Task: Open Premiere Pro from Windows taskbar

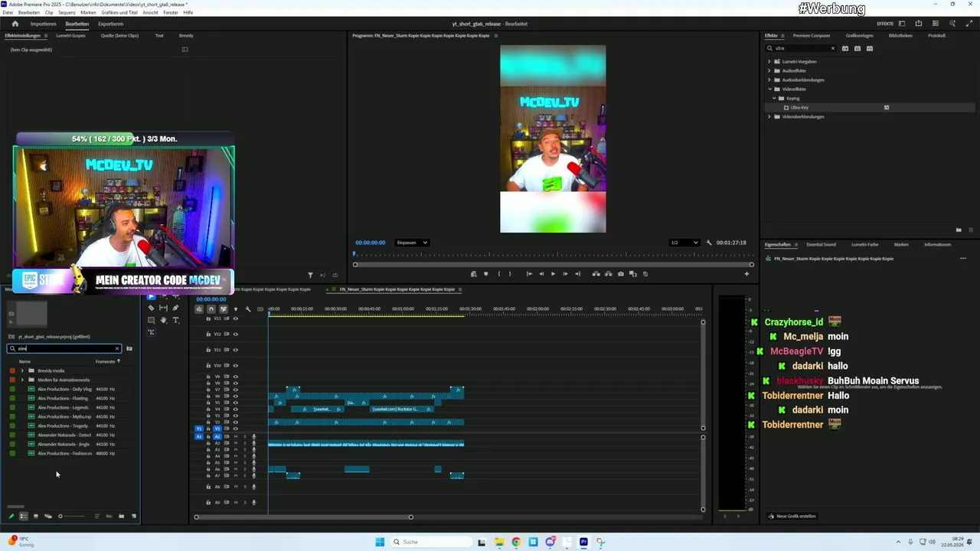Action: tap(583, 542)
